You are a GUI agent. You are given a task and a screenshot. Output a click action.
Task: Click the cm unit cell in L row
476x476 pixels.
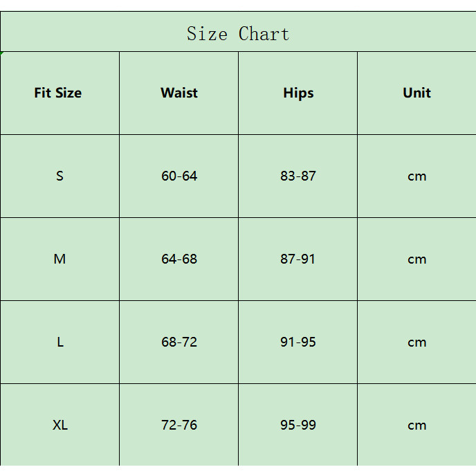[416, 342]
